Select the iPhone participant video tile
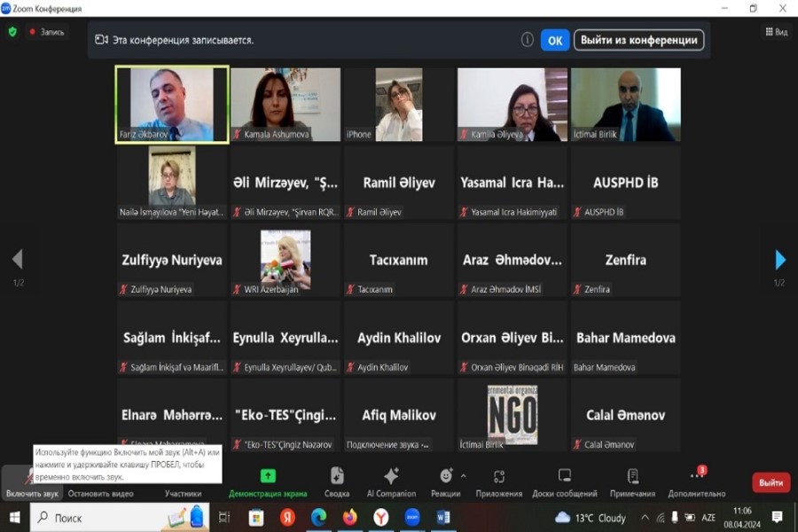 click(x=399, y=105)
